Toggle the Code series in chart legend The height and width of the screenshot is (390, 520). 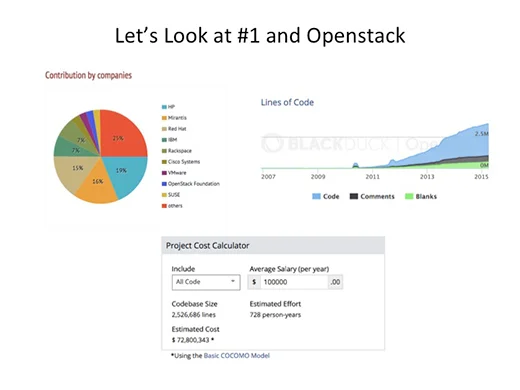pyautogui.click(x=326, y=197)
